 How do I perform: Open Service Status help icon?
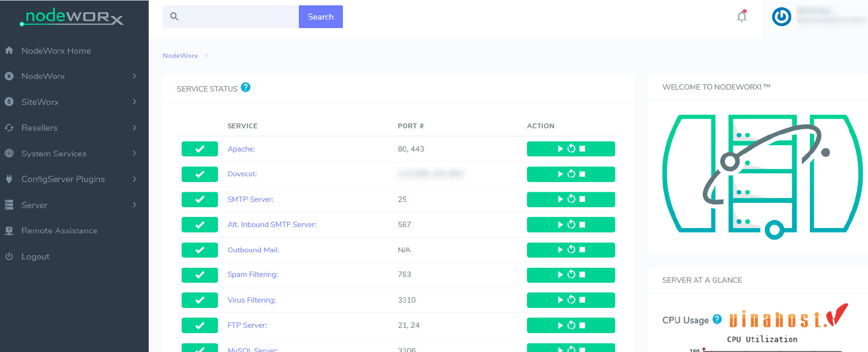click(246, 87)
